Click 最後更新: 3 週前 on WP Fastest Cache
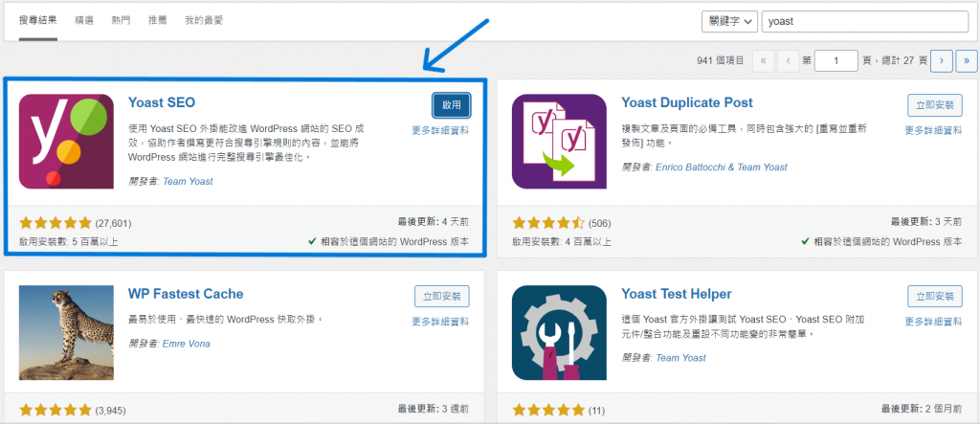The width and height of the screenshot is (980, 424). [434, 409]
